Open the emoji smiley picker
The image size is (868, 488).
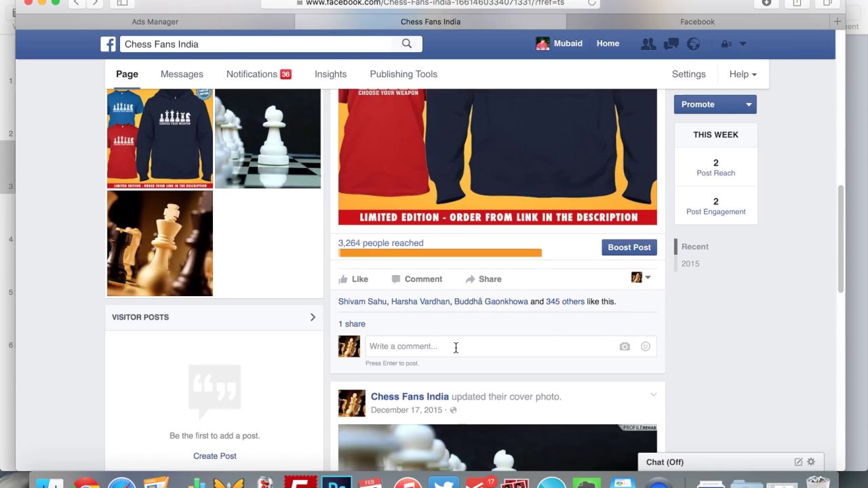[x=646, y=346]
